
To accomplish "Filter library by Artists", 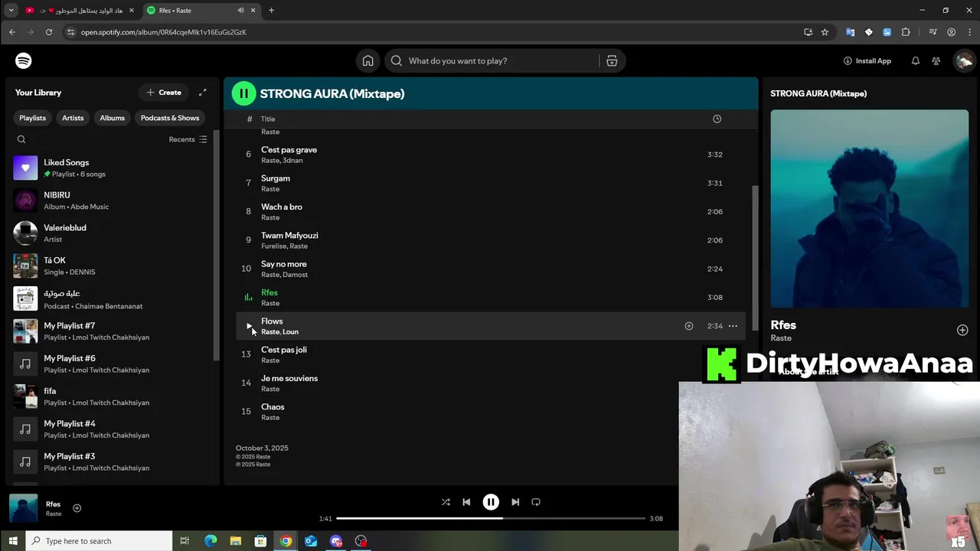I will 73,118.
